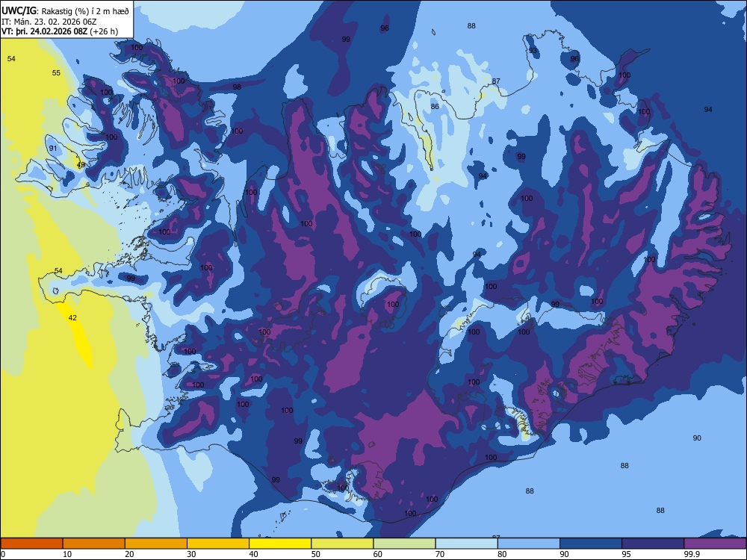Select the bright yellow 40–50 legend swatch
The image size is (747, 560).
[x=280, y=544]
